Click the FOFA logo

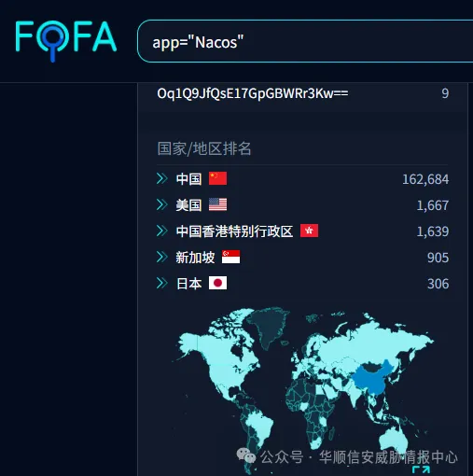pyautogui.click(x=65, y=41)
